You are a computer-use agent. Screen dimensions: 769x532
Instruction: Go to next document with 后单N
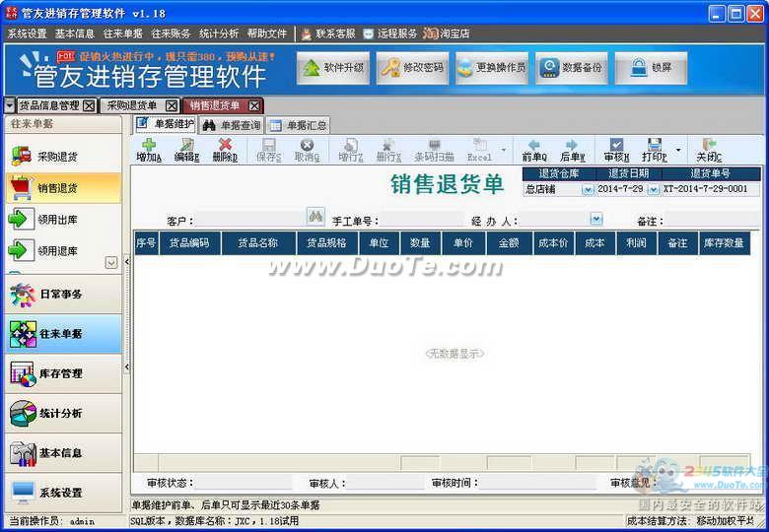tap(573, 150)
